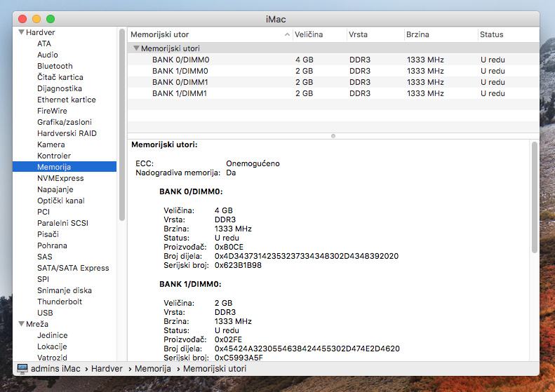Open USB in the sidebar
This screenshot has width=555, height=392.
(x=45, y=313)
